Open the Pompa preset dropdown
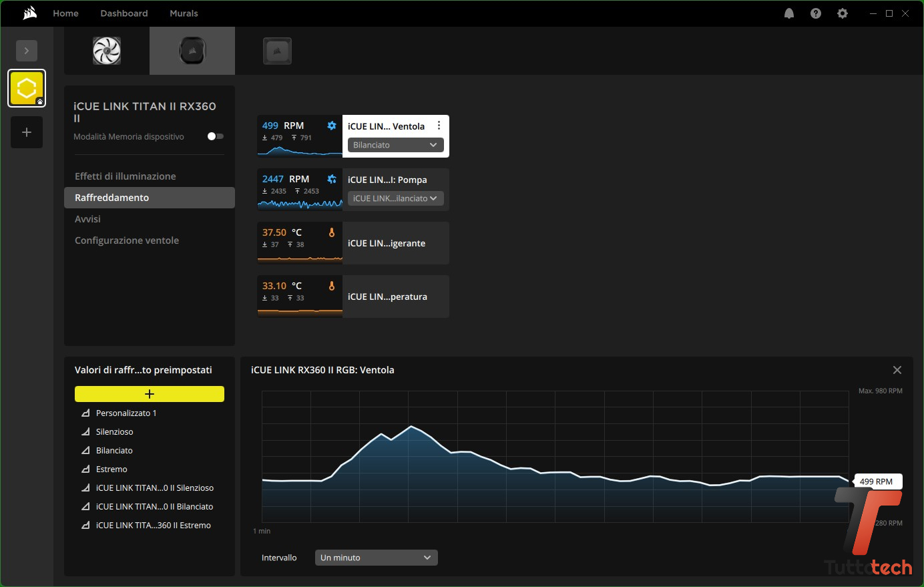924x587 pixels. (x=396, y=198)
